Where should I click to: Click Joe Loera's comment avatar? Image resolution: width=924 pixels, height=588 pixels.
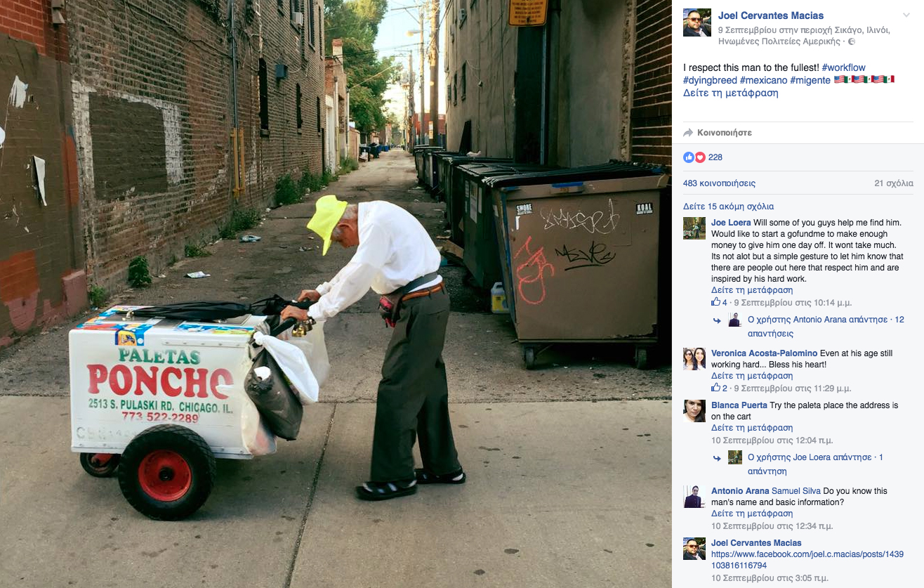click(694, 228)
